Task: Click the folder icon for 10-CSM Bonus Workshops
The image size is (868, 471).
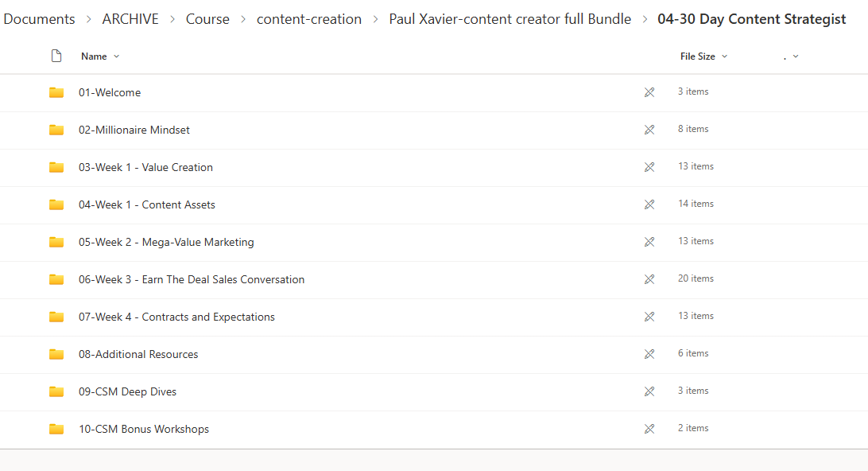Action: [56, 429]
